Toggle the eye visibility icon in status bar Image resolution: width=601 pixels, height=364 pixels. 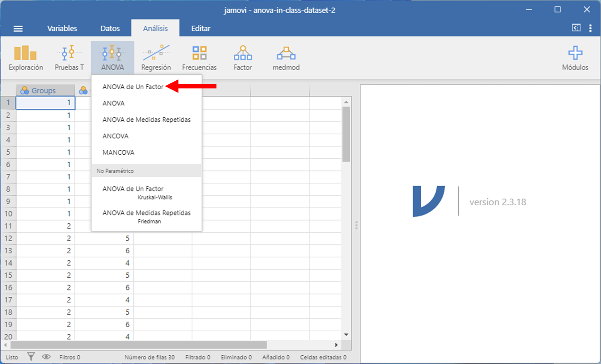pos(46,357)
